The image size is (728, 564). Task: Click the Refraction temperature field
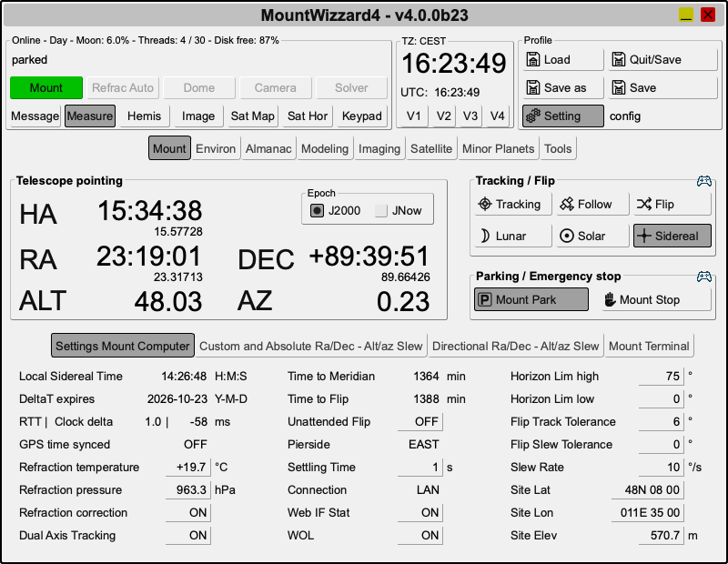pos(188,467)
